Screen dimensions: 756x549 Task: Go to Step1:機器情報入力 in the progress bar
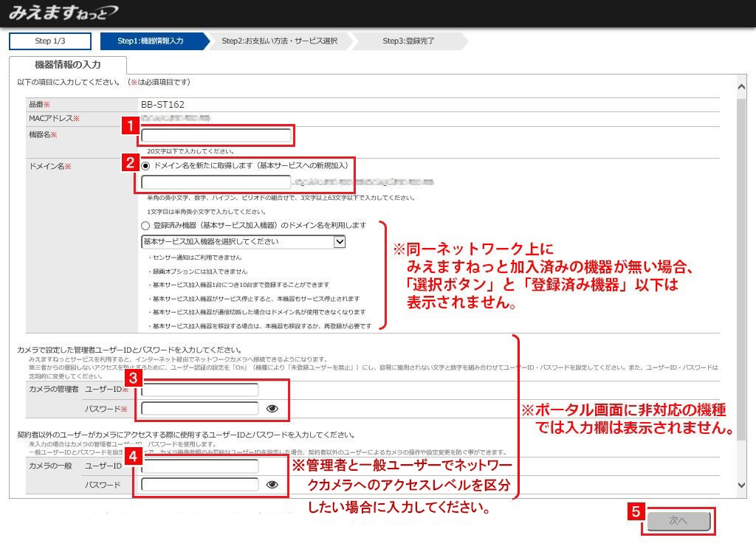click(x=151, y=41)
